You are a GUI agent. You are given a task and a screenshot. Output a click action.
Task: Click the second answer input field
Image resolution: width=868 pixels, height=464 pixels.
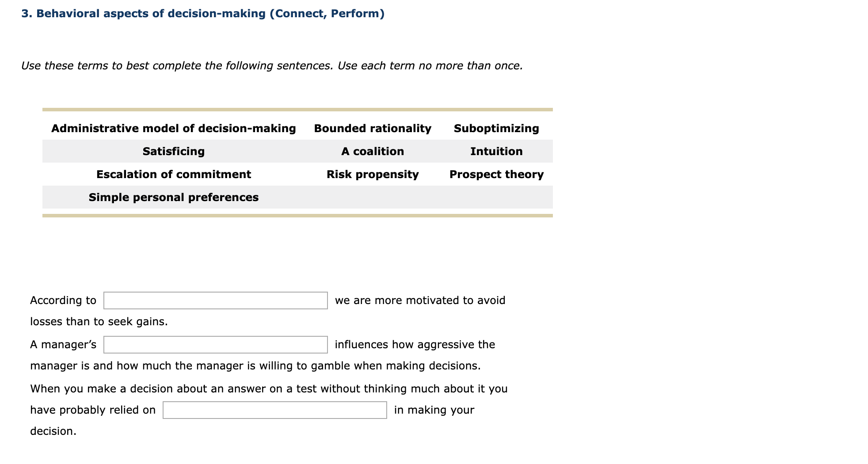[215, 345]
